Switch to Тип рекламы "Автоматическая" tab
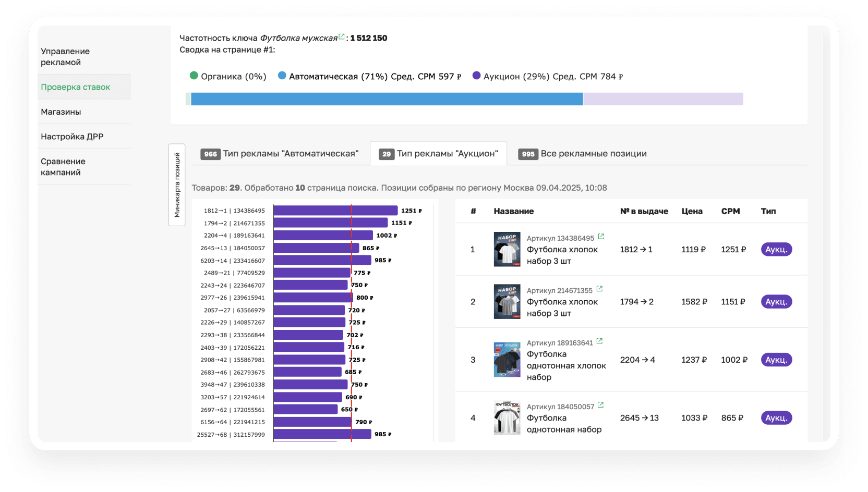This screenshot has height=492, width=868. (280, 154)
